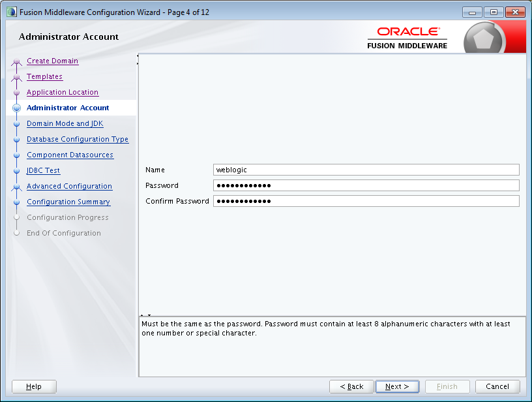Select the Administrator Account step bullet

(x=16, y=108)
